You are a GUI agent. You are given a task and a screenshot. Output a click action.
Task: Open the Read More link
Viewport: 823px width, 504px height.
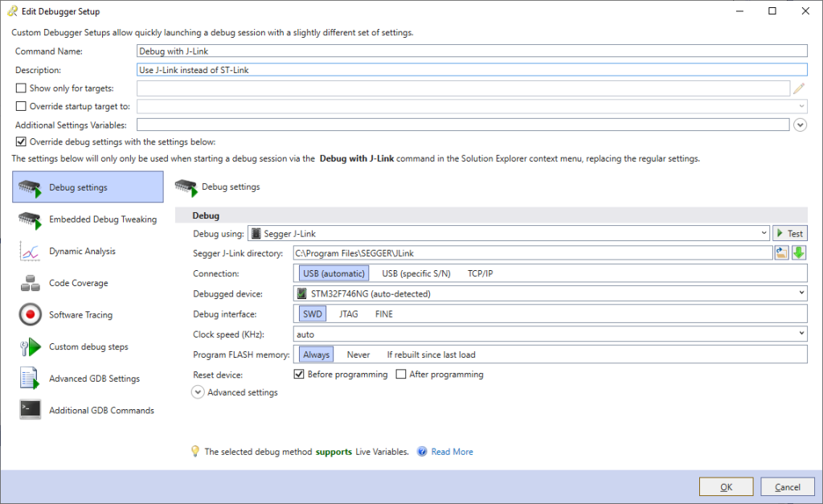point(452,452)
